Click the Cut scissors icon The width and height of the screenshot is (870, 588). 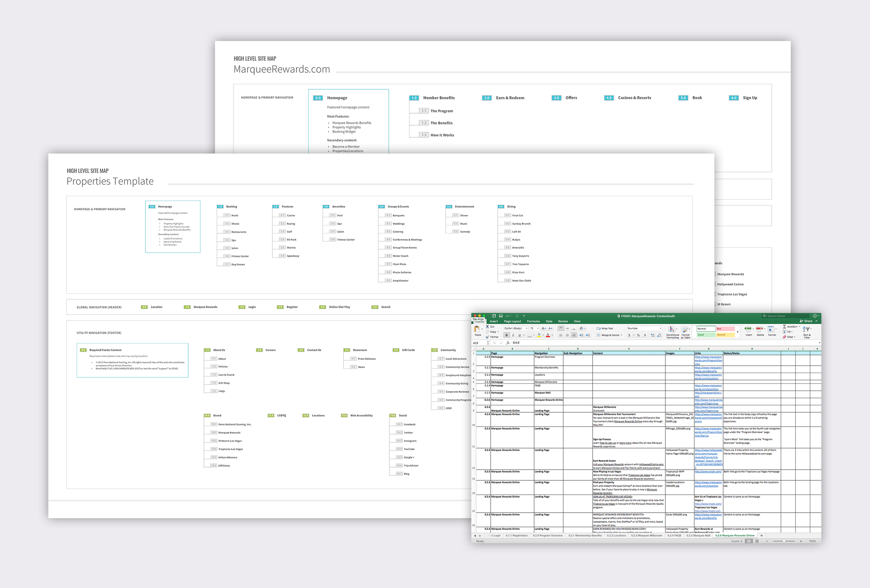488,327
